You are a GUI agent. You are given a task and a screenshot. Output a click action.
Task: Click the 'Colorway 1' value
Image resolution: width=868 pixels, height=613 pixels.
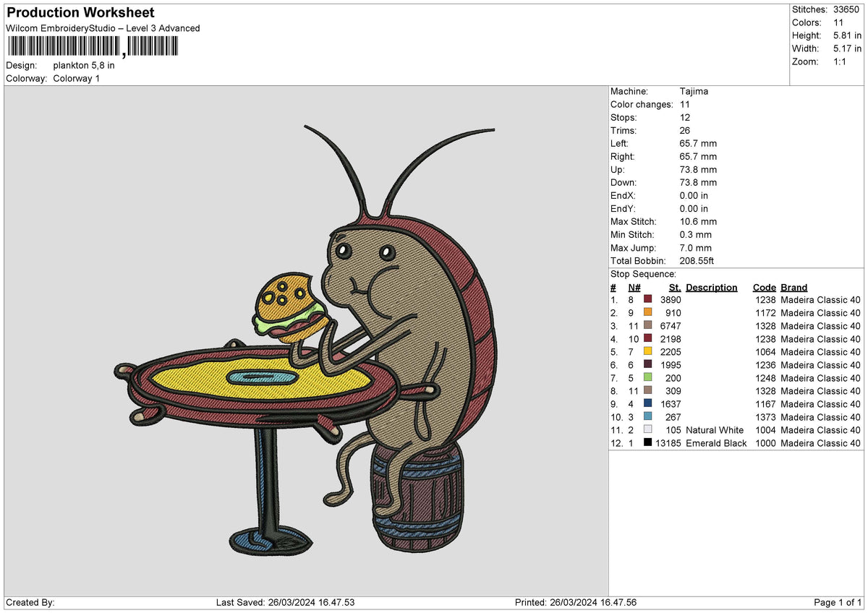[77, 78]
